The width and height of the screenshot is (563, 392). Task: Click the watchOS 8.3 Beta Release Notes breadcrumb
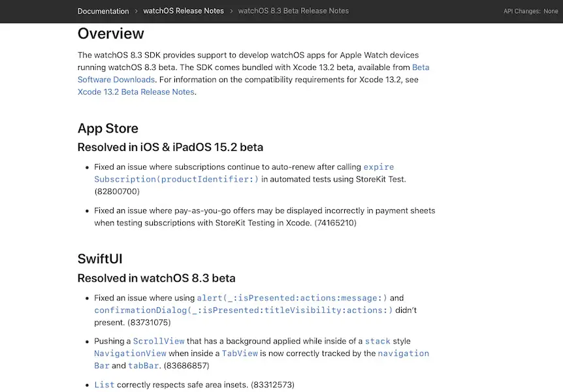[293, 11]
